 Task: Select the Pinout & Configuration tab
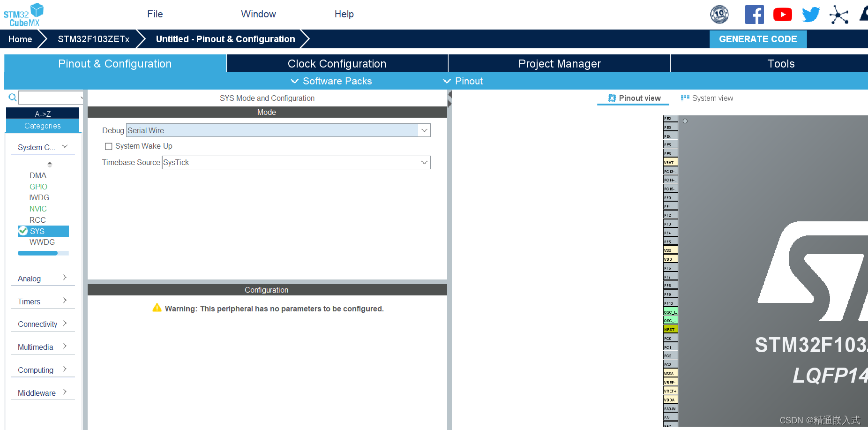[x=115, y=63]
